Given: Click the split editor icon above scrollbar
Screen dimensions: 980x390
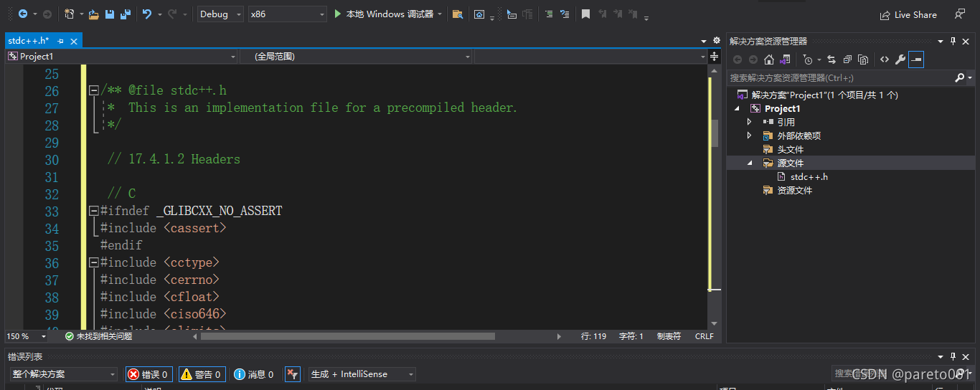Looking at the screenshot, I should tap(715, 56).
